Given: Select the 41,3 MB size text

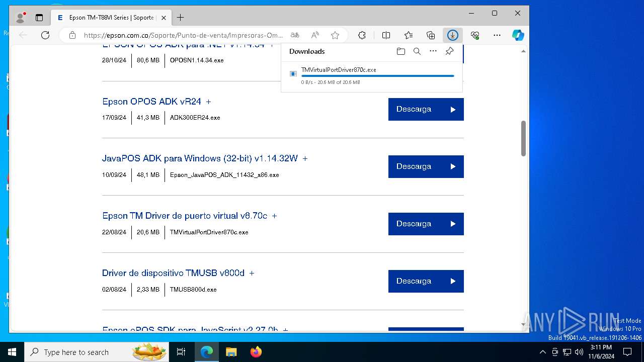Looking at the screenshot, I should [148, 117].
